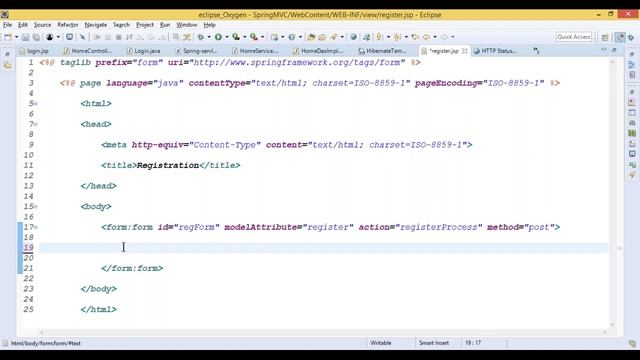This screenshot has height=360, width=640.
Task: Open the Navigate menu
Action: (96, 25)
